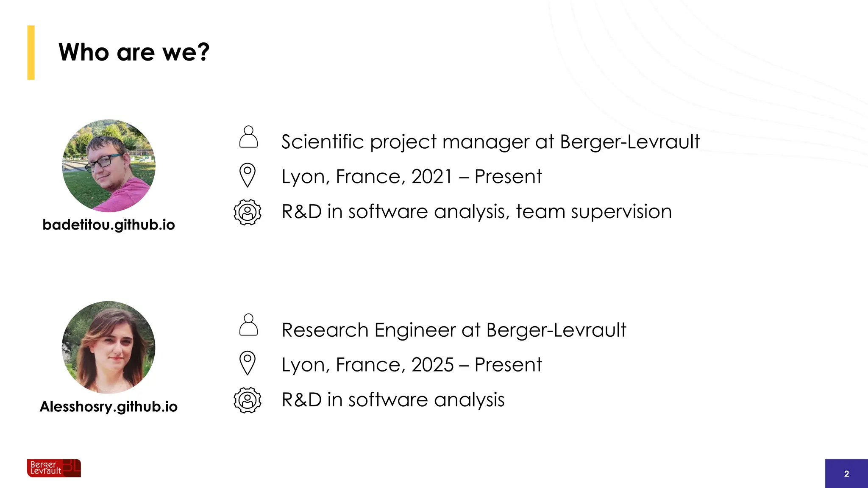Click the "Who are we?" title
The height and width of the screenshot is (488, 868).
tap(134, 52)
